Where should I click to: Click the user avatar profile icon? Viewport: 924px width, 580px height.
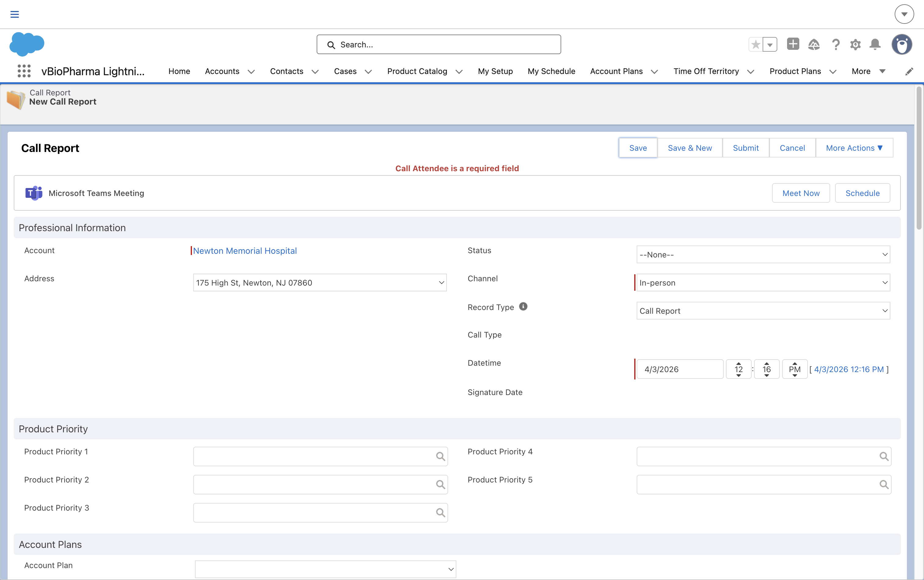pyautogui.click(x=902, y=45)
